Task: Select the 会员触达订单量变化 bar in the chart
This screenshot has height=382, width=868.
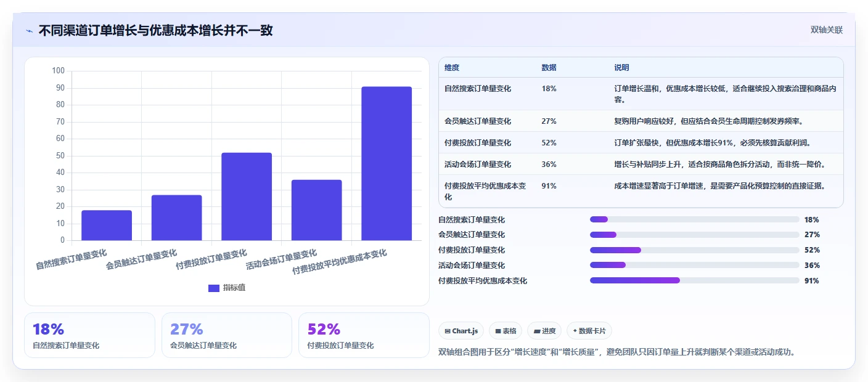Action: (x=176, y=217)
